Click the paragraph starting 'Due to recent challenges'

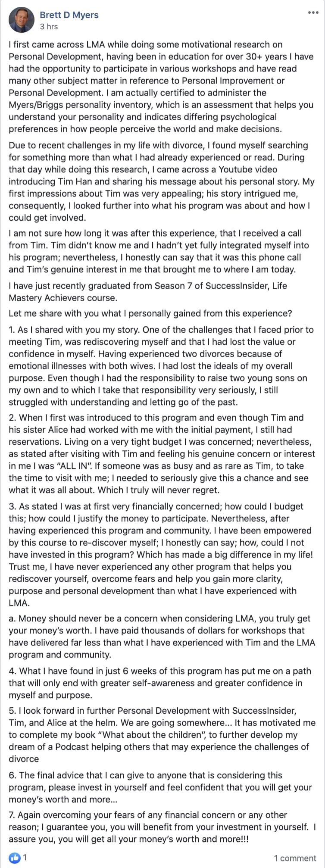click(162, 181)
